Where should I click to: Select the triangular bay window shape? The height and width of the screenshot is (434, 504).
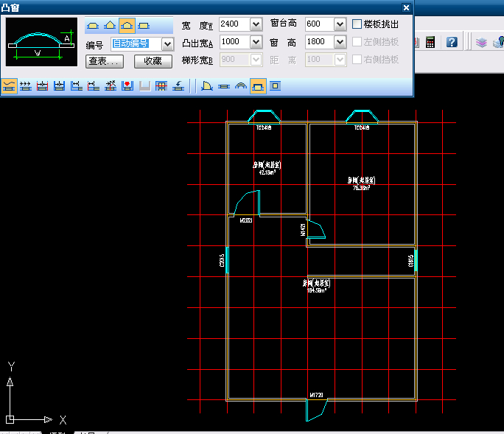coord(109,26)
